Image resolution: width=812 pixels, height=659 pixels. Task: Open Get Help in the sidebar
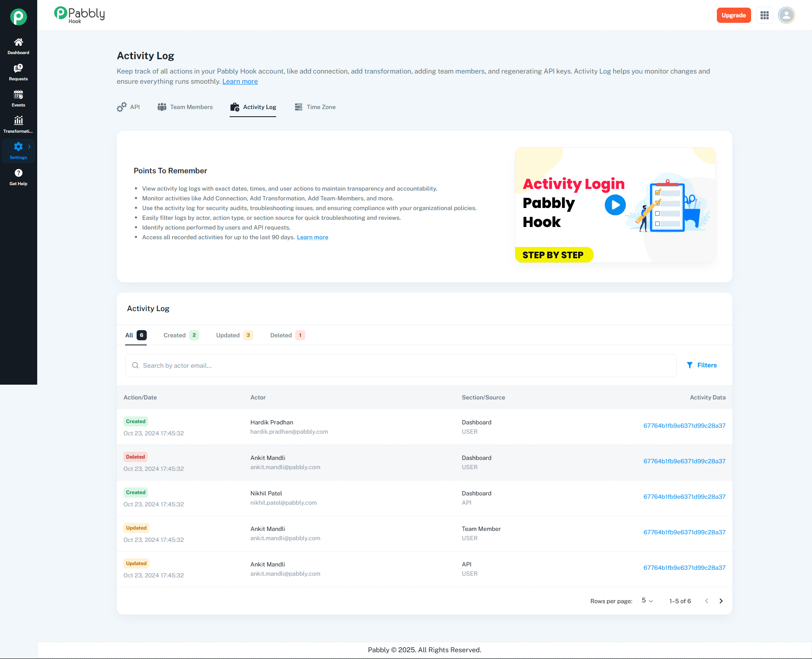point(19,178)
